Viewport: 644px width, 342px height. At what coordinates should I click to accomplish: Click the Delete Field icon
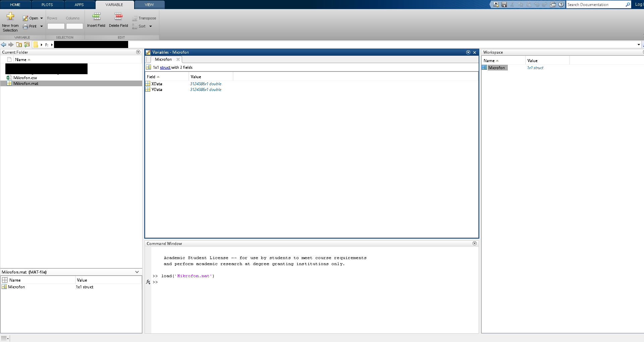pyautogui.click(x=118, y=16)
